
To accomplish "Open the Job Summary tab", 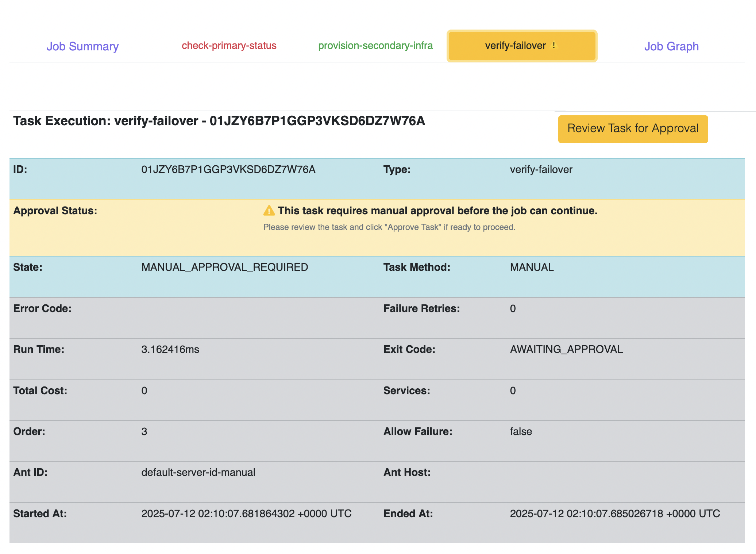I will click(x=82, y=46).
